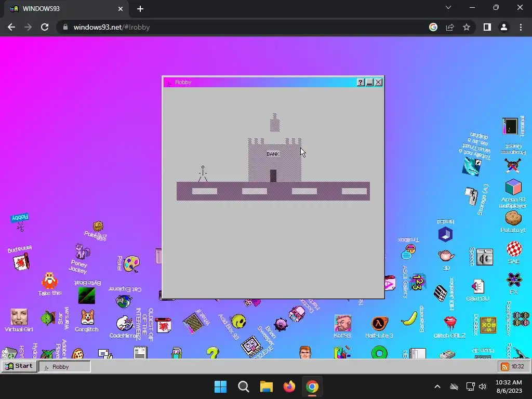Open the volume control in tray
This screenshot has height=399, width=532.
click(483, 387)
